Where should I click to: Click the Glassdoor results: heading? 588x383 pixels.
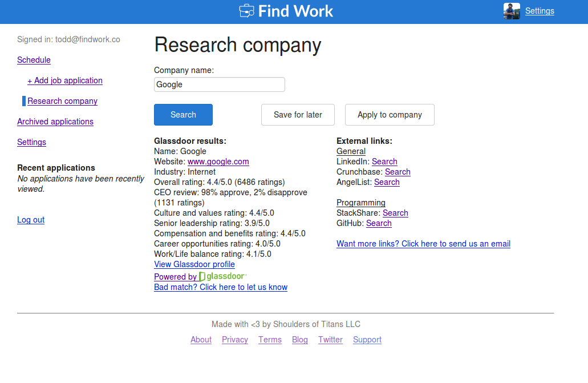coord(190,141)
